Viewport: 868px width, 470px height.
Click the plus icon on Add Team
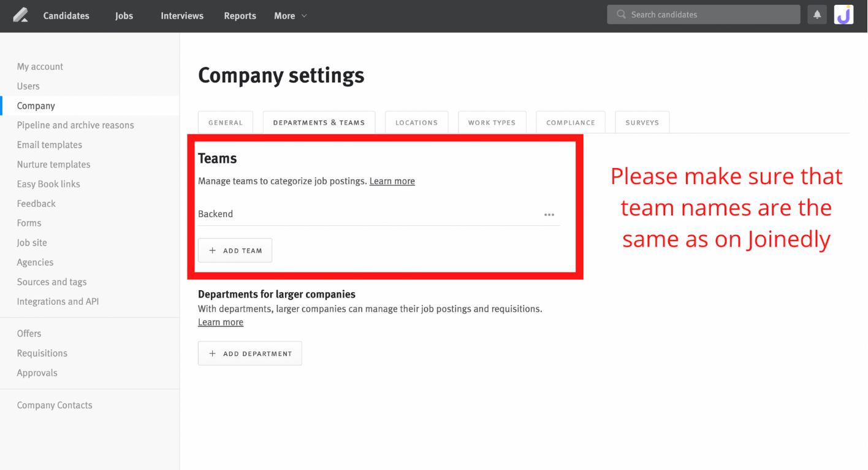(x=212, y=250)
